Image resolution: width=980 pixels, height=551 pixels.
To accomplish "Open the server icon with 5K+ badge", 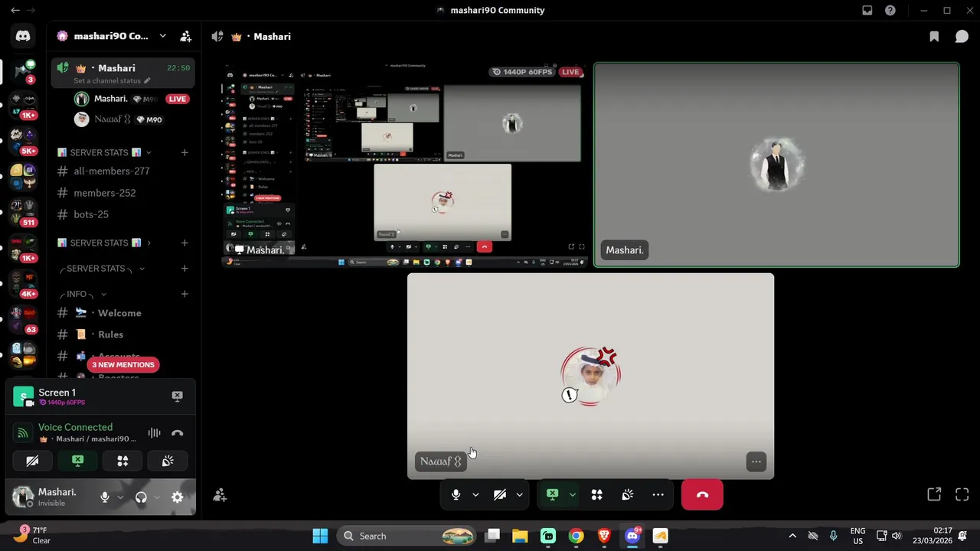I will 23,141.
